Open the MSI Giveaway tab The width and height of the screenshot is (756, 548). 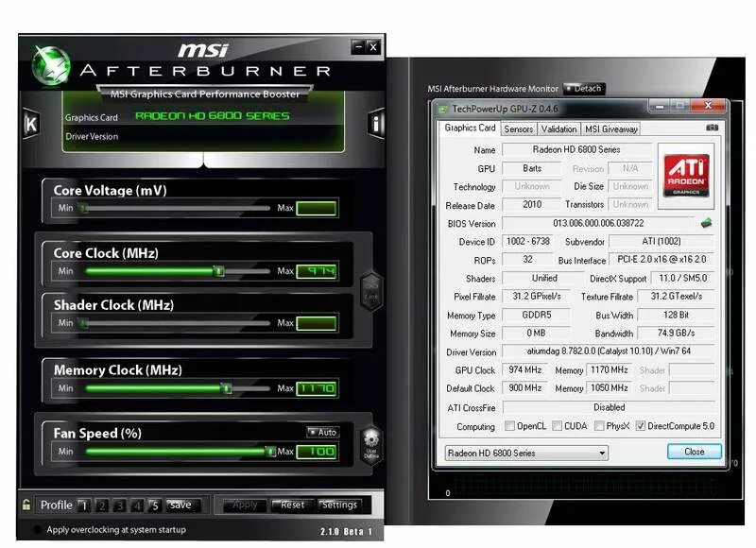610,129
